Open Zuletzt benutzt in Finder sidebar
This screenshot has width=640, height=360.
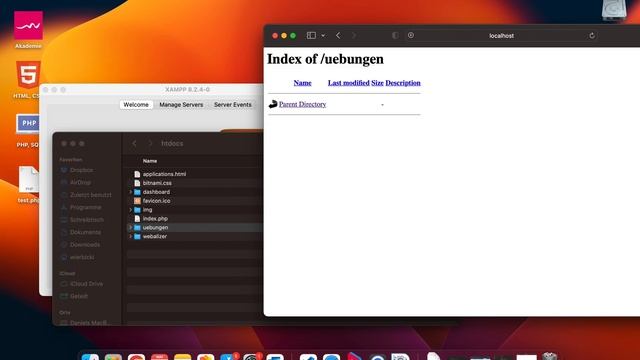click(x=91, y=195)
